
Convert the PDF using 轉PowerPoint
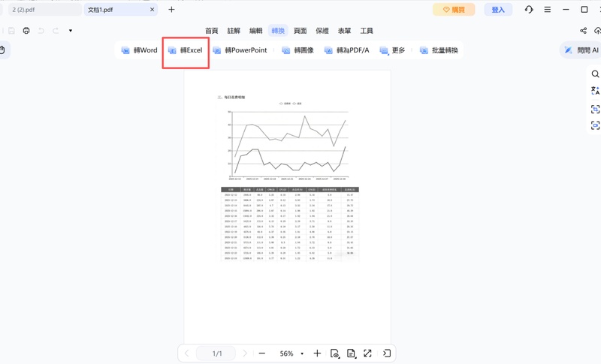(240, 50)
